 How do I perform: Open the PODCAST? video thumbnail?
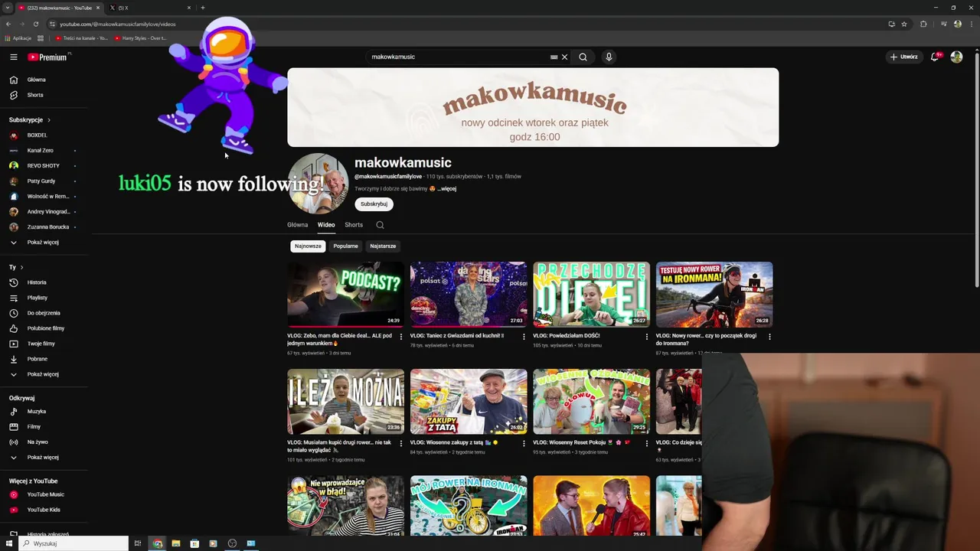345,295
